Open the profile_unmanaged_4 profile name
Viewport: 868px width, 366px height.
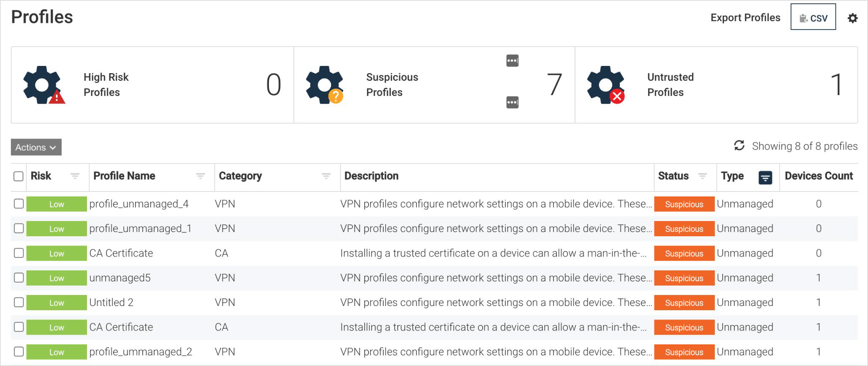pos(139,204)
